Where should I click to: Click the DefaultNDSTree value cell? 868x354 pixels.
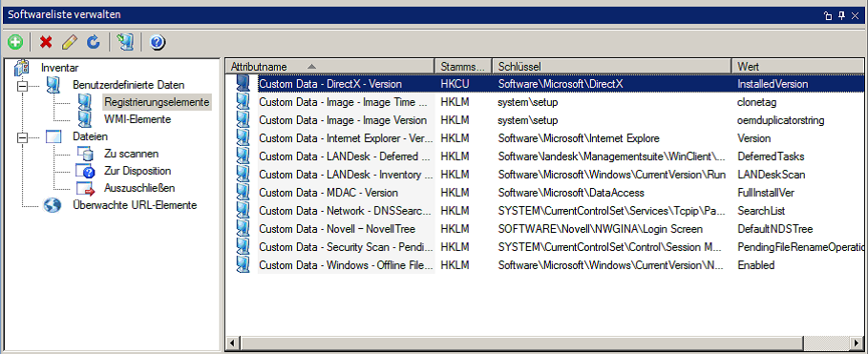(x=775, y=228)
